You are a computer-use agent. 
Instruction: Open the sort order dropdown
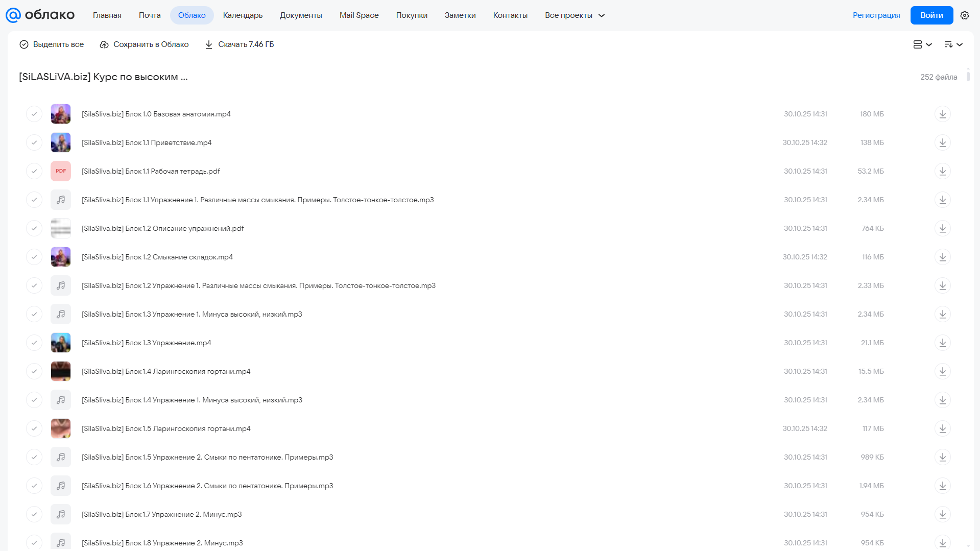click(953, 44)
